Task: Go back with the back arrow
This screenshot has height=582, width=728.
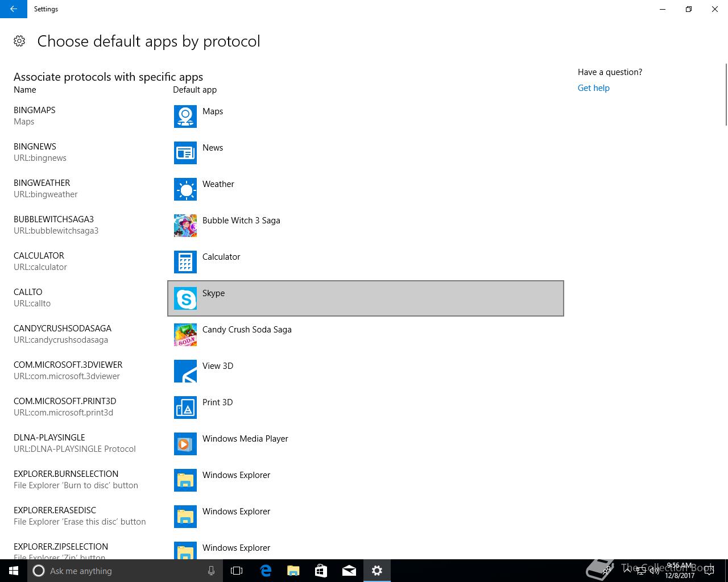Action: (14, 9)
